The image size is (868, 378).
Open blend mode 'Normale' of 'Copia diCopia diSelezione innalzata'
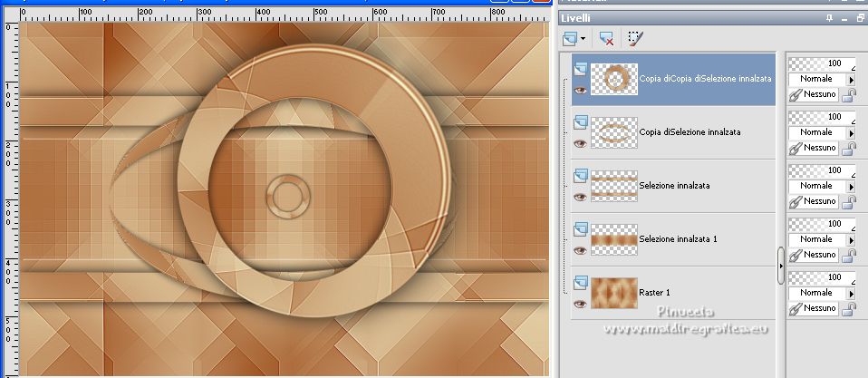(x=822, y=80)
